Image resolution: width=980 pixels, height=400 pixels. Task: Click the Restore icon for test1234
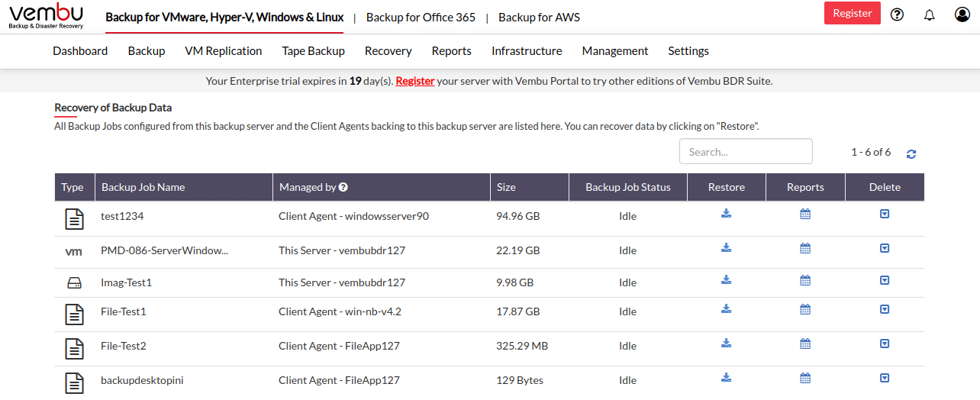coord(727,214)
